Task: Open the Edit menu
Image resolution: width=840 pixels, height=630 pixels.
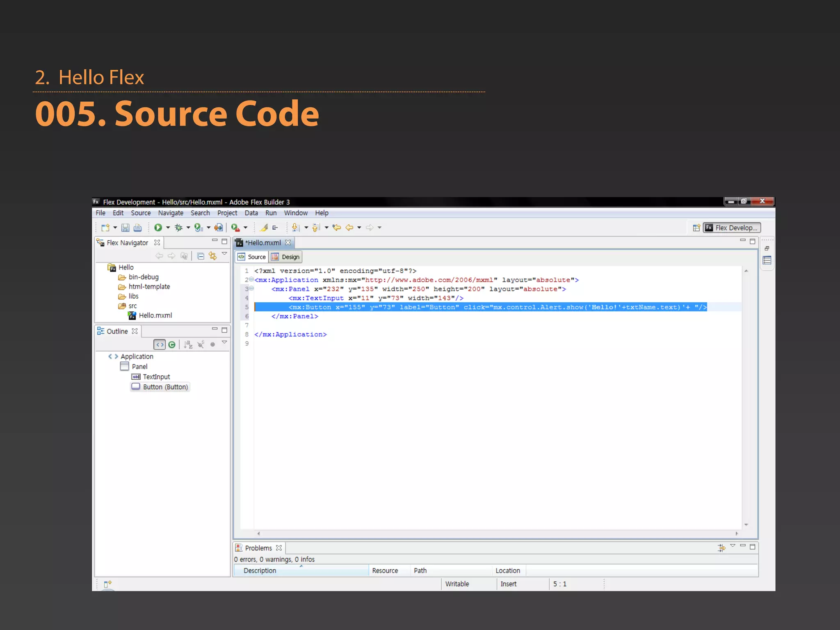Action: pos(118,213)
